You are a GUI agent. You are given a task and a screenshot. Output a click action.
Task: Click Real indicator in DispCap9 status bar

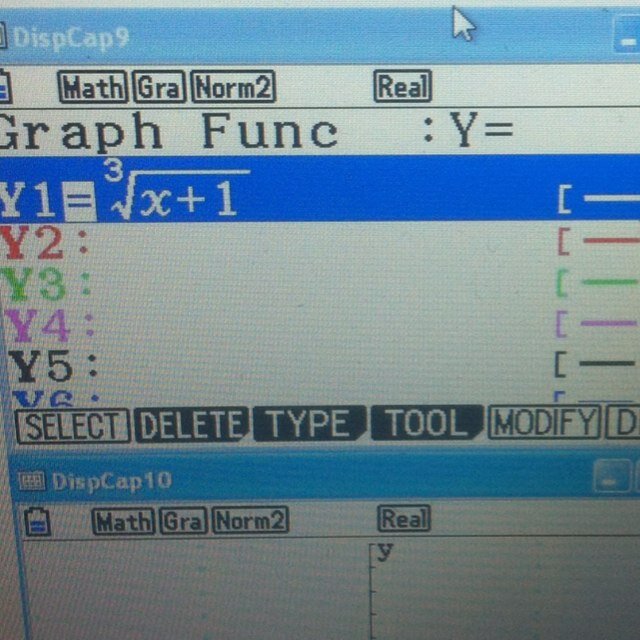(402, 86)
